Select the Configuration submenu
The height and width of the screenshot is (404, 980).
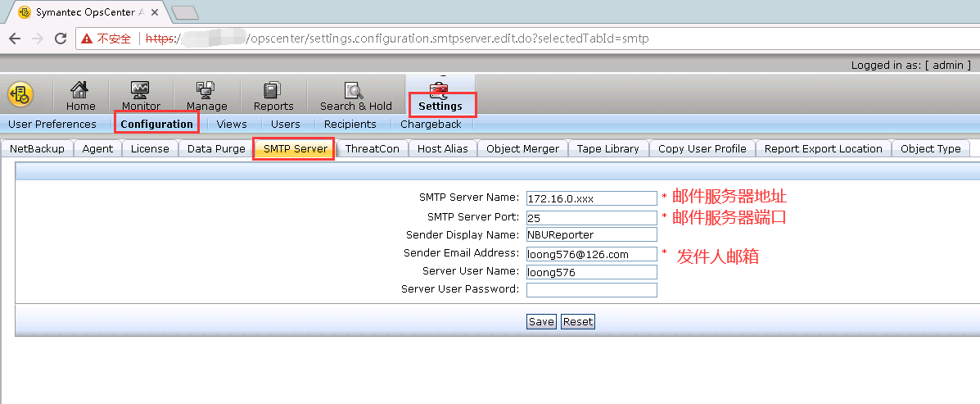(x=157, y=124)
